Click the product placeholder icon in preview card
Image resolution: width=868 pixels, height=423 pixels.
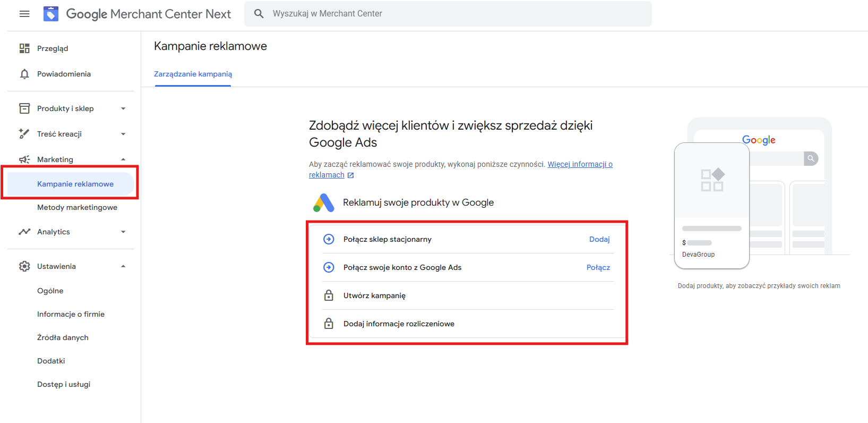click(712, 180)
